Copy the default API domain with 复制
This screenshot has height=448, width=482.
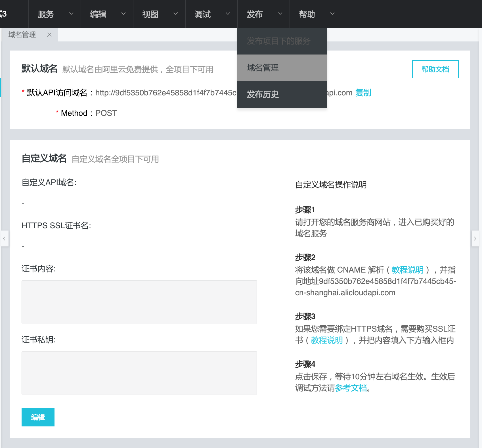click(363, 93)
